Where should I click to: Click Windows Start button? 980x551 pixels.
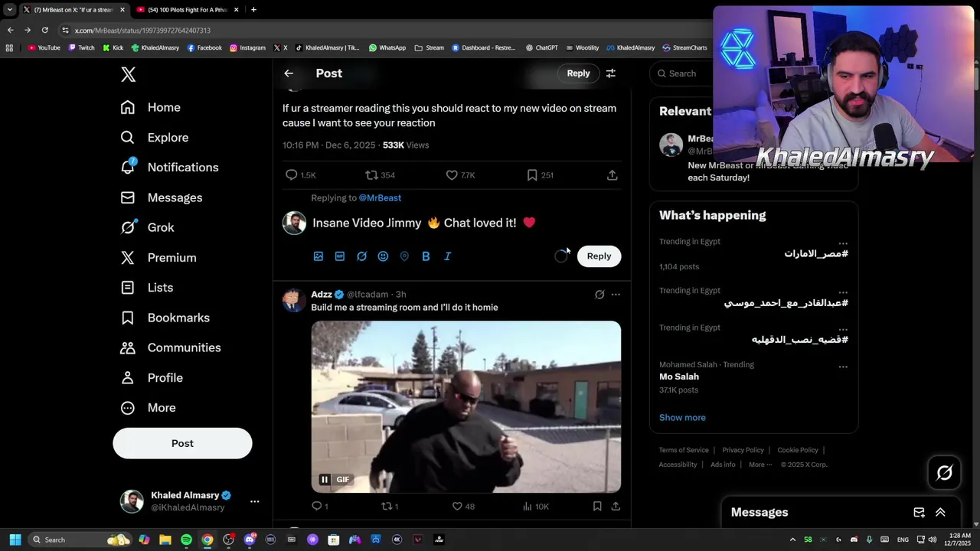pyautogui.click(x=15, y=540)
